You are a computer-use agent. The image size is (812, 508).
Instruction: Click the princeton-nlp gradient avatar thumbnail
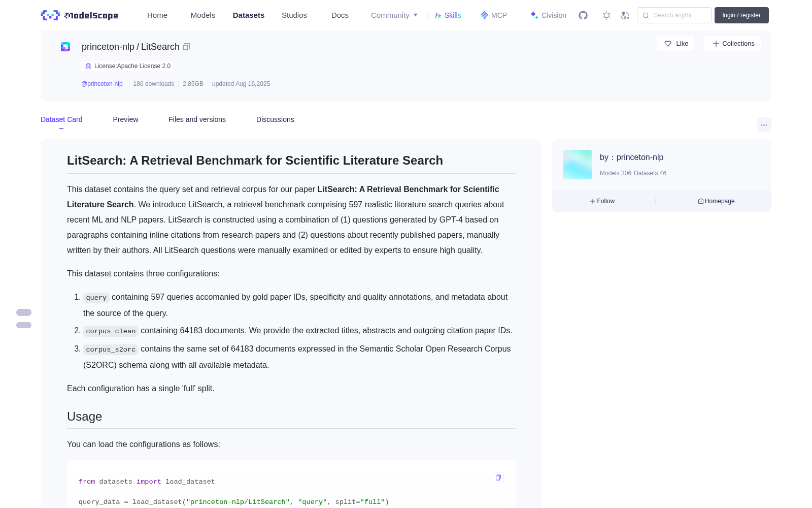click(578, 165)
